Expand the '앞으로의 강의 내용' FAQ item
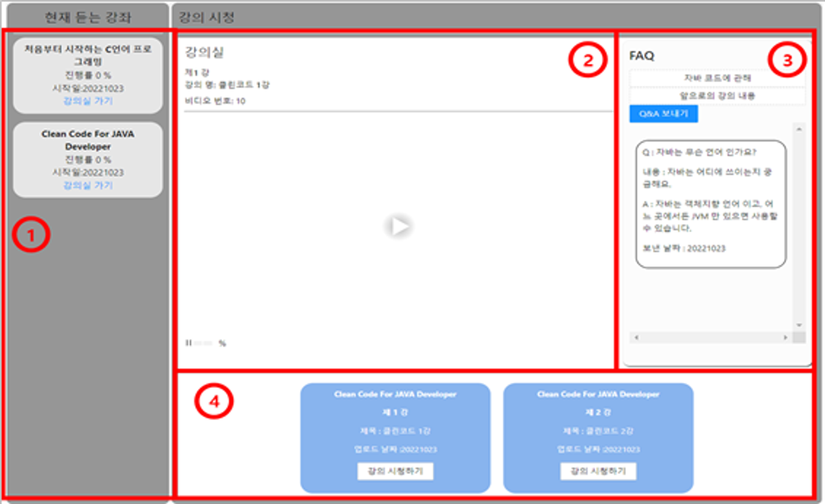 click(x=717, y=96)
